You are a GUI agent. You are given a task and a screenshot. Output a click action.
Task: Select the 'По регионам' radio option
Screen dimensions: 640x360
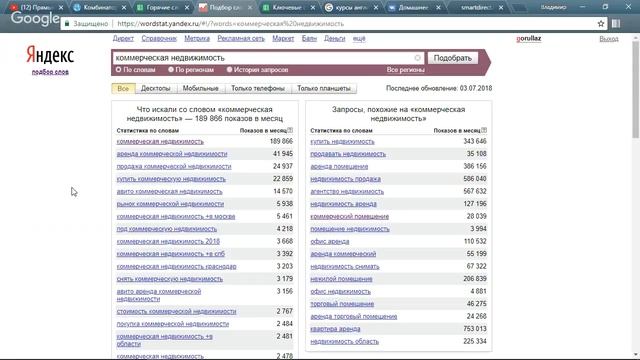point(171,70)
